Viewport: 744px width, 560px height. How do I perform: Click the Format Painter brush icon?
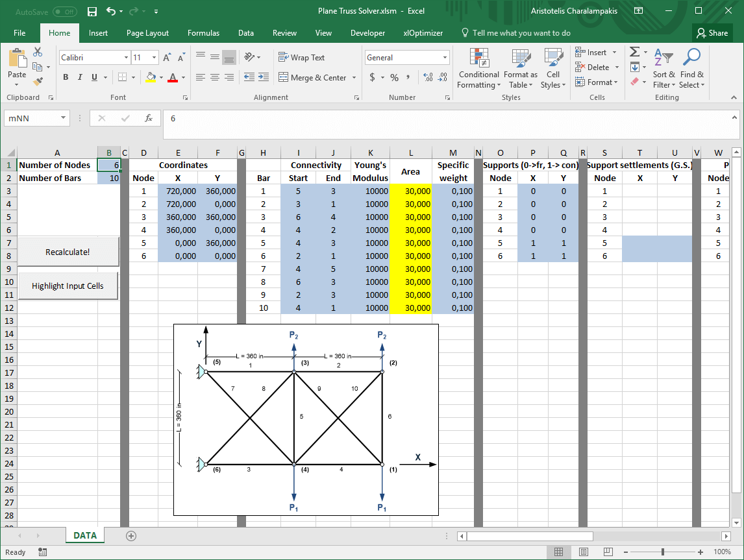[38, 82]
